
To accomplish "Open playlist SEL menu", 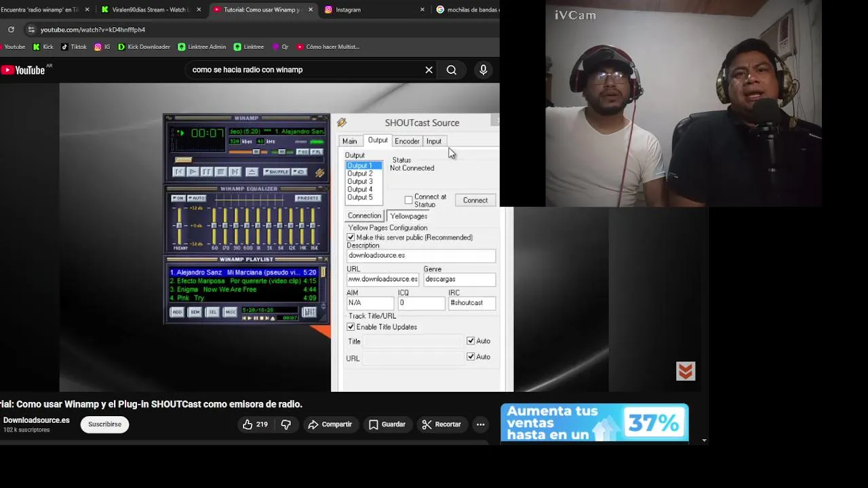I will pyautogui.click(x=213, y=312).
